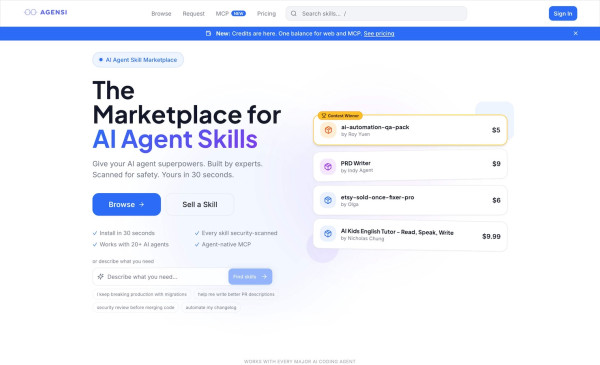This screenshot has height=365, width=600.
Task: Click the Contest Winner badge
Action: (x=340, y=116)
